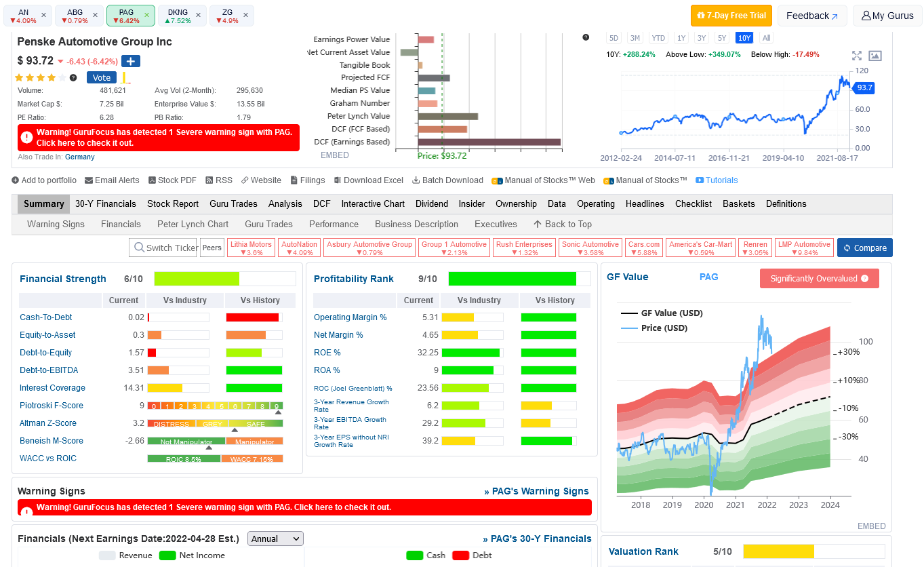Switch to the 30-Y Financials tab
The width and height of the screenshot is (924, 567).
tap(106, 203)
